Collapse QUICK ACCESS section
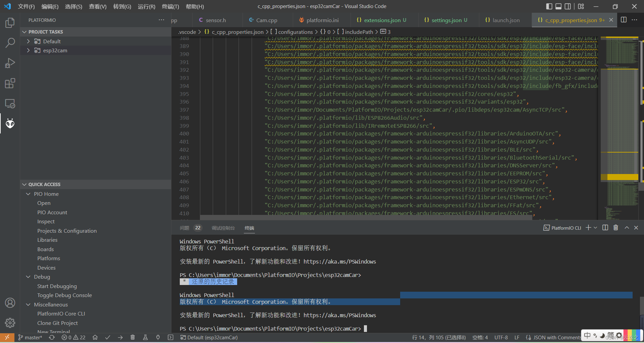 (96, 184)
